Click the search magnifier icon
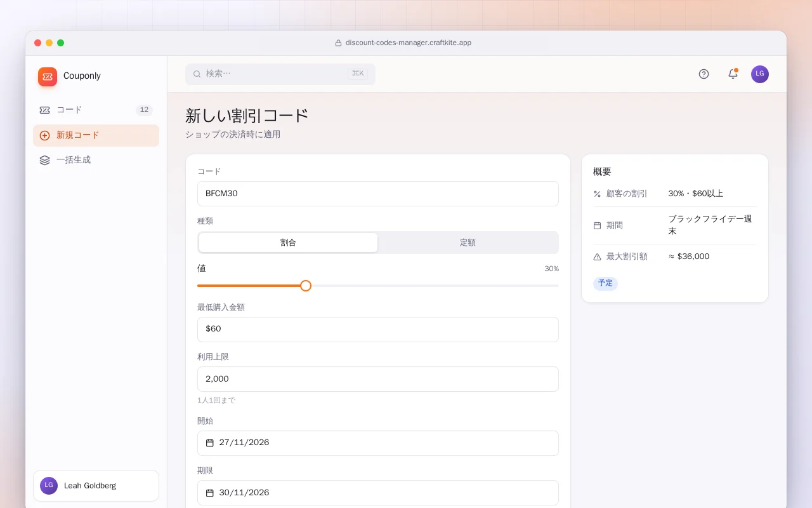Screen dimensions: 812x508 [x=197, y=74]
